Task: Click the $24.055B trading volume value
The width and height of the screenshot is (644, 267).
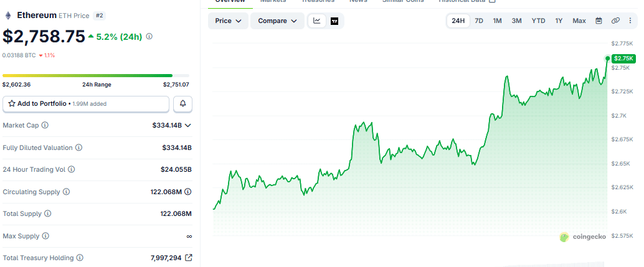Action: (176, 169)
